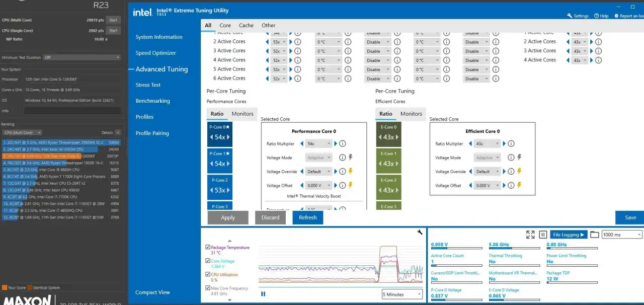Viewport: 644px width, 305px height.
Task: Open the log folder icon
Action: point(595,235)
